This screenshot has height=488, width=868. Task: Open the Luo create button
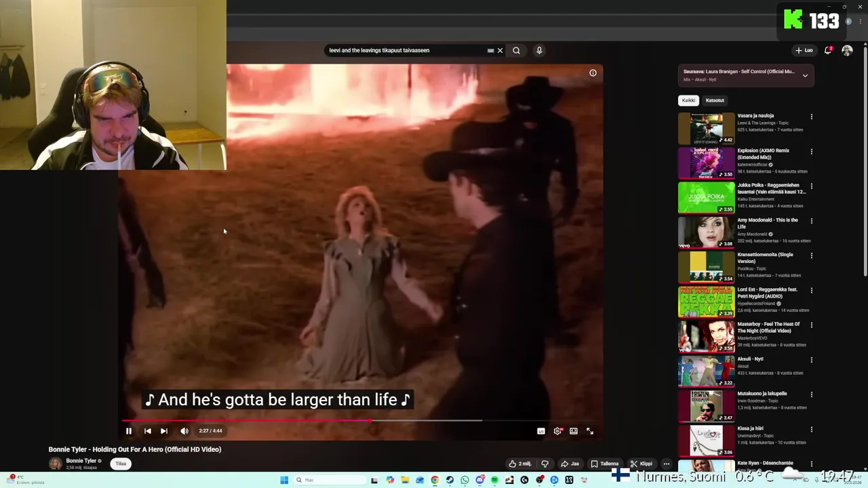[804, 50]
